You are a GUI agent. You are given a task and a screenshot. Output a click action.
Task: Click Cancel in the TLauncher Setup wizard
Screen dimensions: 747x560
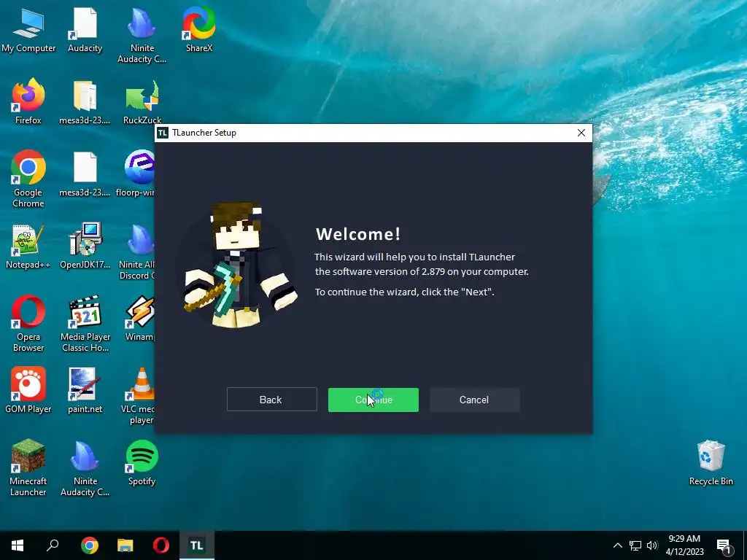click(474, 400)
